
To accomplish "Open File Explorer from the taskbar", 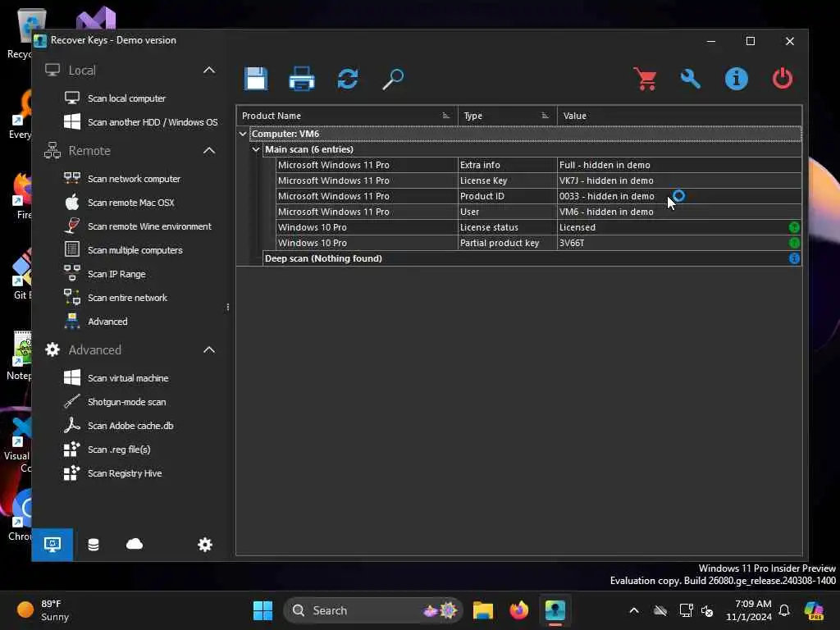I will pyautogui.click(x=482, y=610).
